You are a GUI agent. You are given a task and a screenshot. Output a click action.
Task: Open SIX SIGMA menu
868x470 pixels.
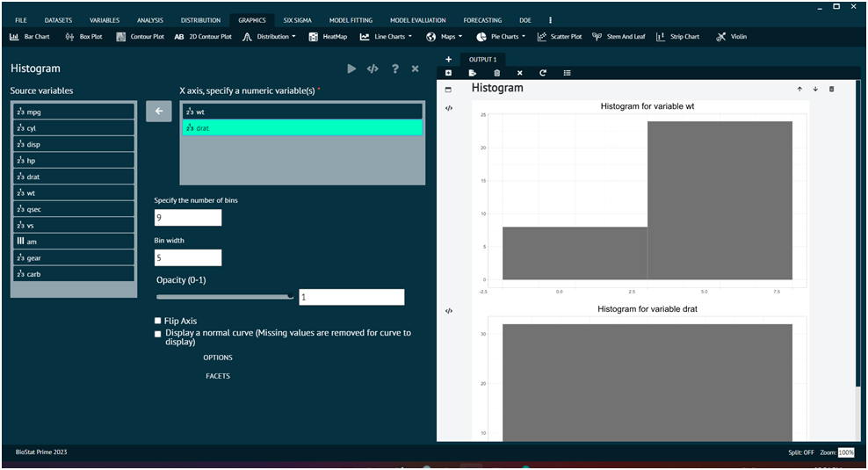(x=297, y=20)
